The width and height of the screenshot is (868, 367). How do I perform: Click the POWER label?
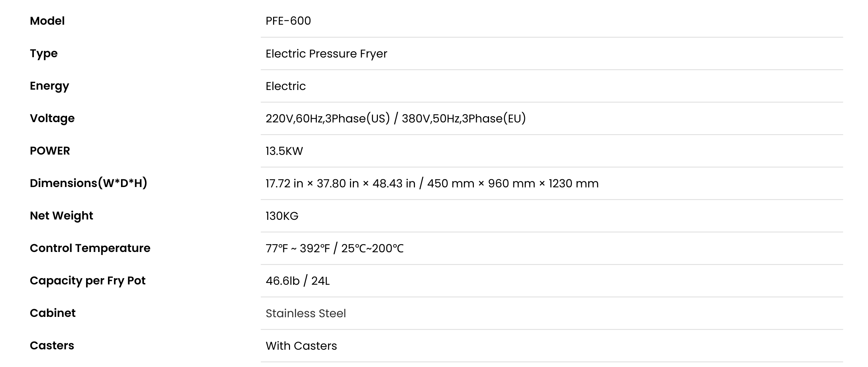pyautogui.click(x=50, y=151)
